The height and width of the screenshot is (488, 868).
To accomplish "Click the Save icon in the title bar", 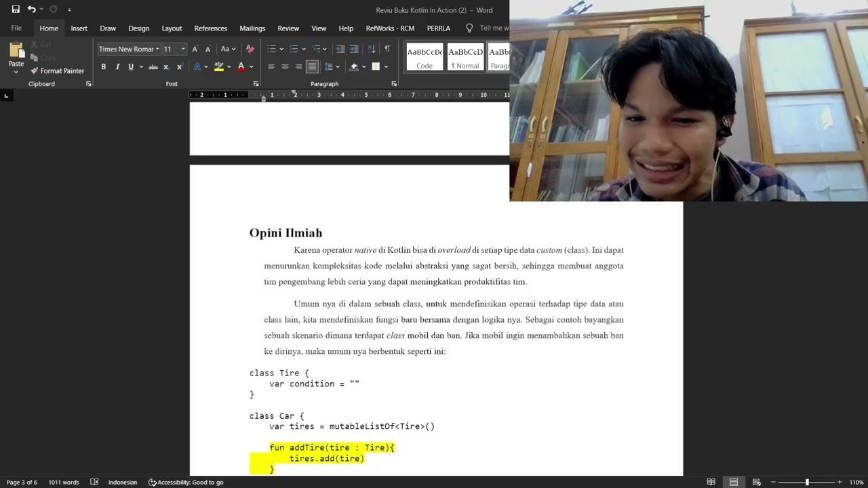I will 16,9.
